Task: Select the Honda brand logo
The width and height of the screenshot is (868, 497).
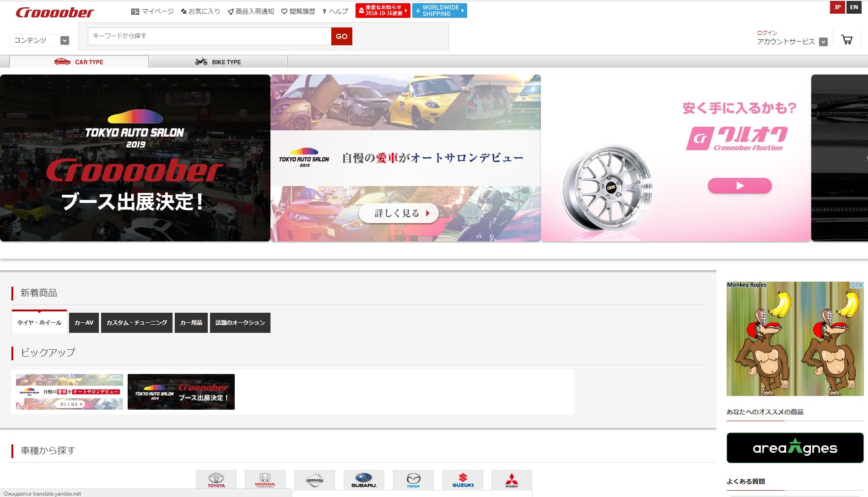Action: coord(265,480)
